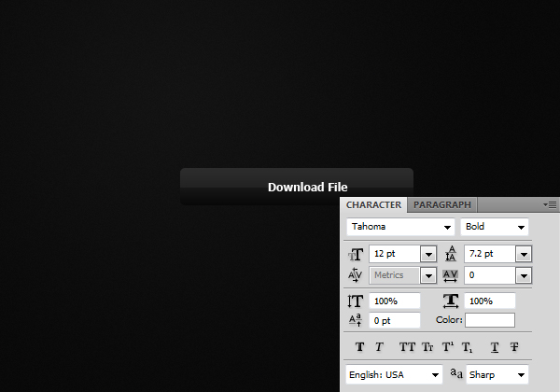560x392 pixels.
Task: Click the vertical scale icon
Action: pos(356,301)
